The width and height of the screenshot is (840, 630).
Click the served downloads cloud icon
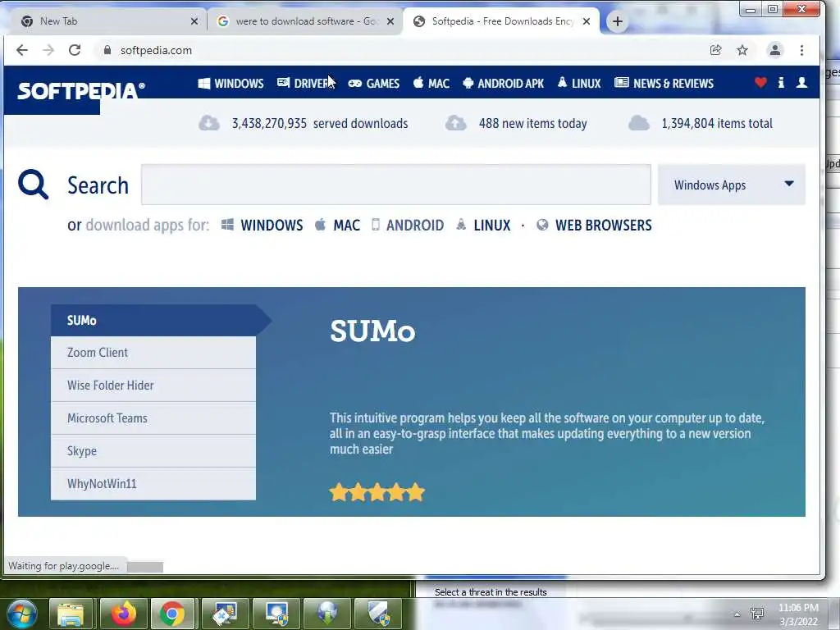tap(209, 123)
